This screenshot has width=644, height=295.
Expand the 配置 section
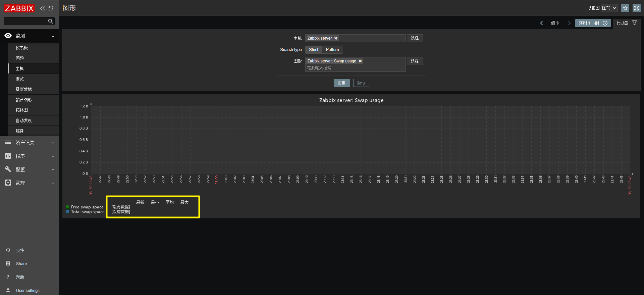coord(29,169)
